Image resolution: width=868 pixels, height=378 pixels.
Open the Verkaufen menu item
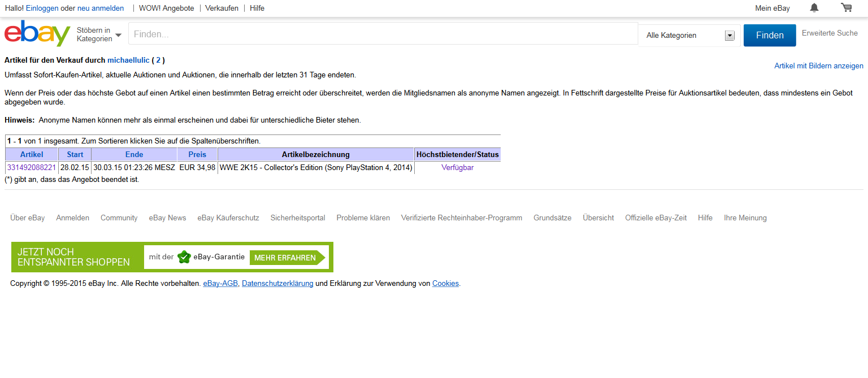click(222, 8)
